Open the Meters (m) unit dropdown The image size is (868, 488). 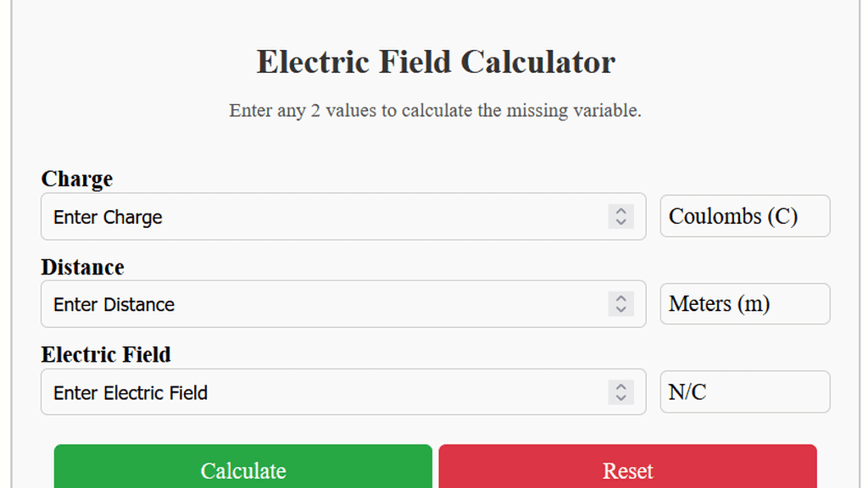(x=744, y=303)
